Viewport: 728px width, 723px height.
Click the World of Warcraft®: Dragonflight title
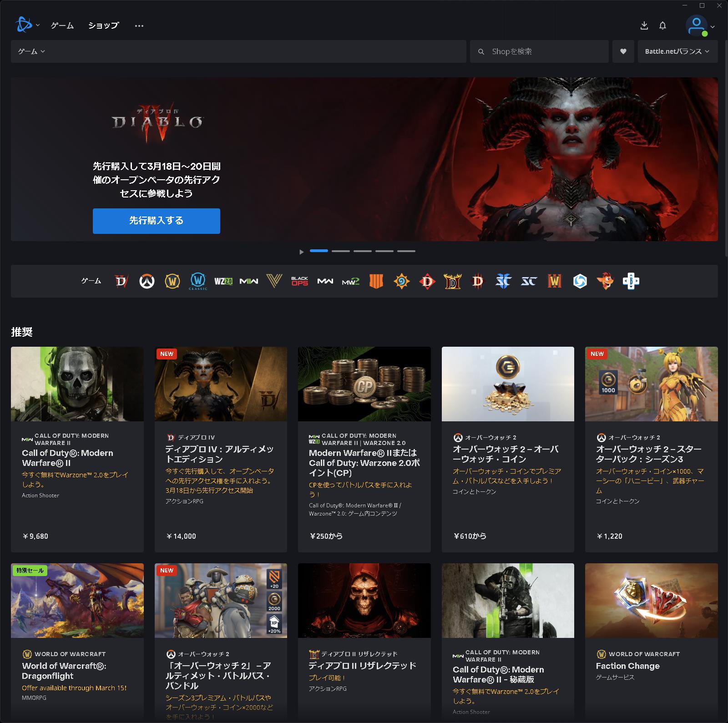[x=64, y=671]
